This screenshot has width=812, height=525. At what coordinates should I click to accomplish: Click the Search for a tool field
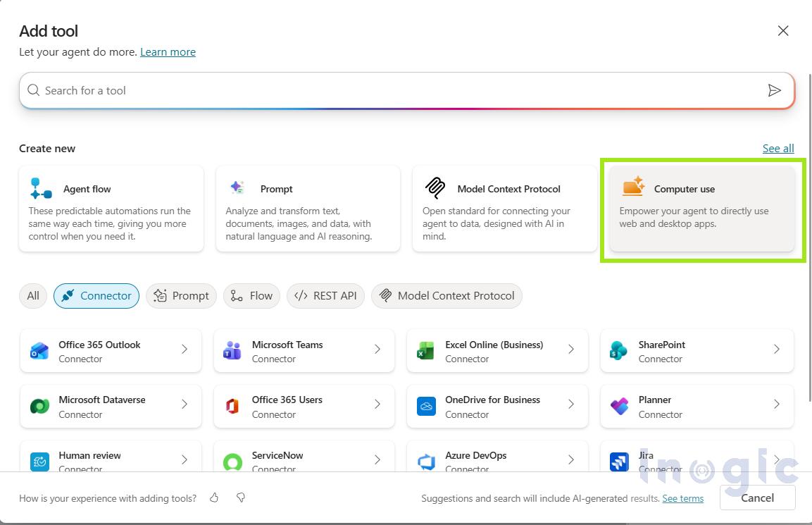(406, 90)
